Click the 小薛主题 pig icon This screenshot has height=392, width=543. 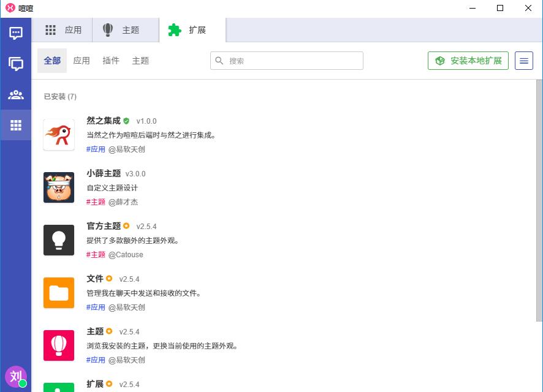(59, 187)
